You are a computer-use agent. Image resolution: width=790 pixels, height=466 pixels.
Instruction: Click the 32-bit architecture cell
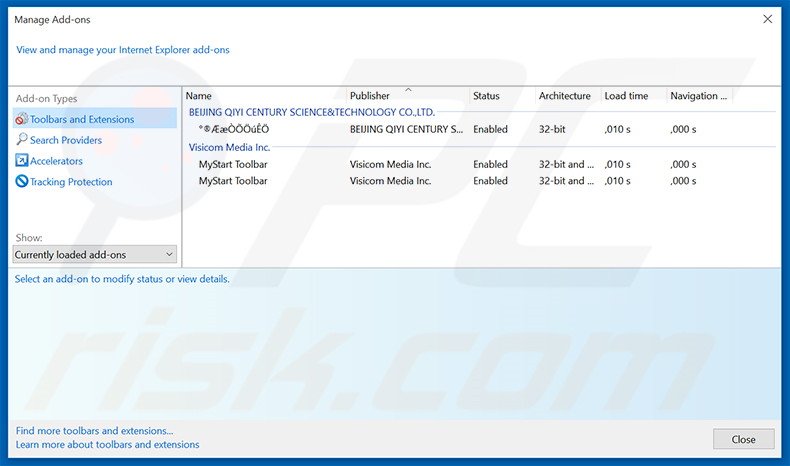552,129
